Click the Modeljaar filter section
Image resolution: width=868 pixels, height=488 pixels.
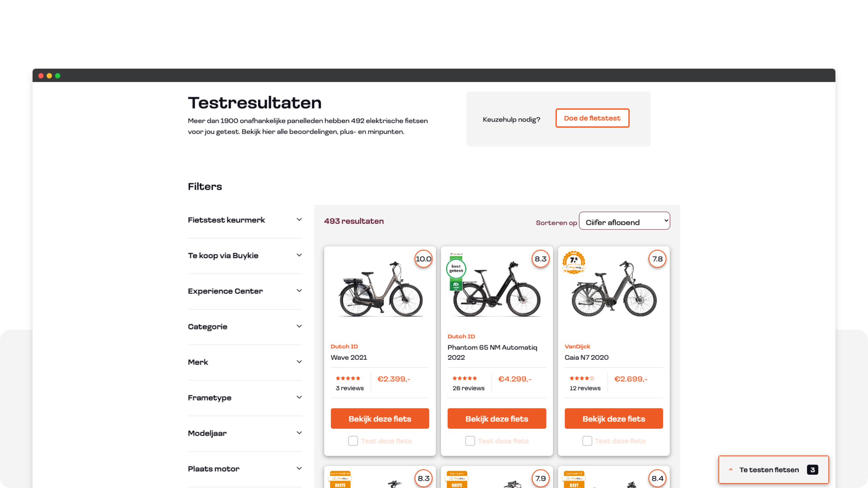point(244,433)
